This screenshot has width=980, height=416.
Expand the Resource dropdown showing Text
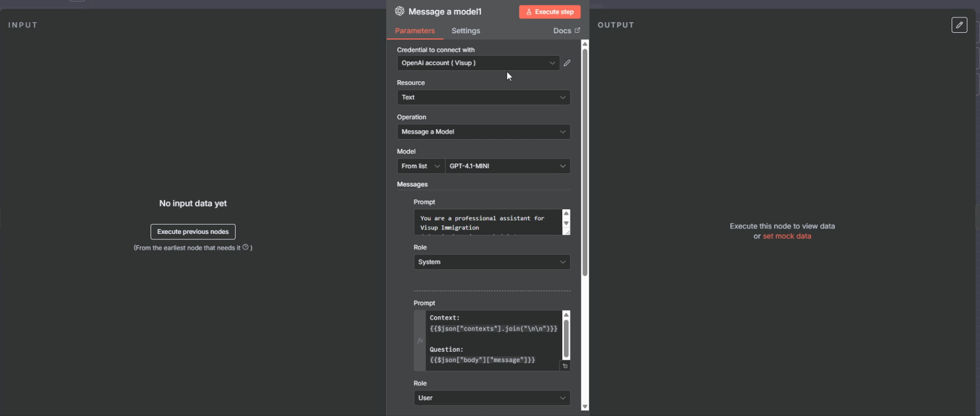tap(483, 98)
